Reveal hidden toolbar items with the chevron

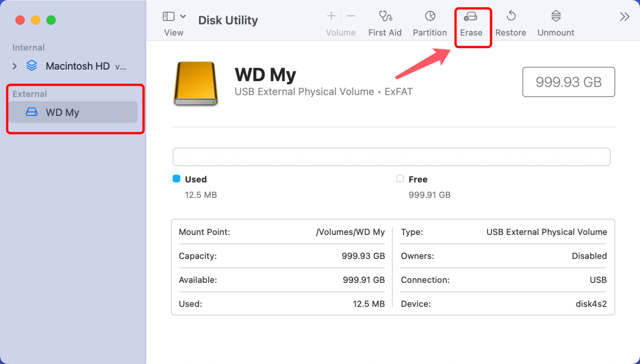point(624,16)
